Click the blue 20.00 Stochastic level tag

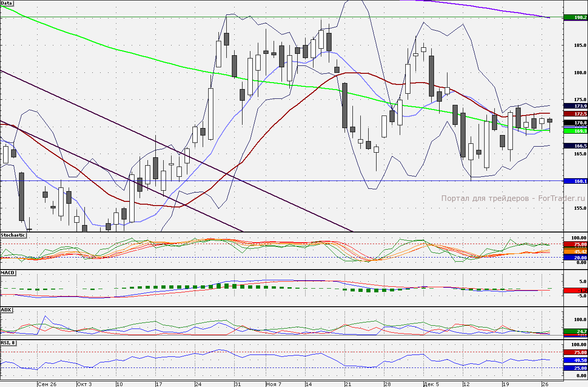(574, 257)
